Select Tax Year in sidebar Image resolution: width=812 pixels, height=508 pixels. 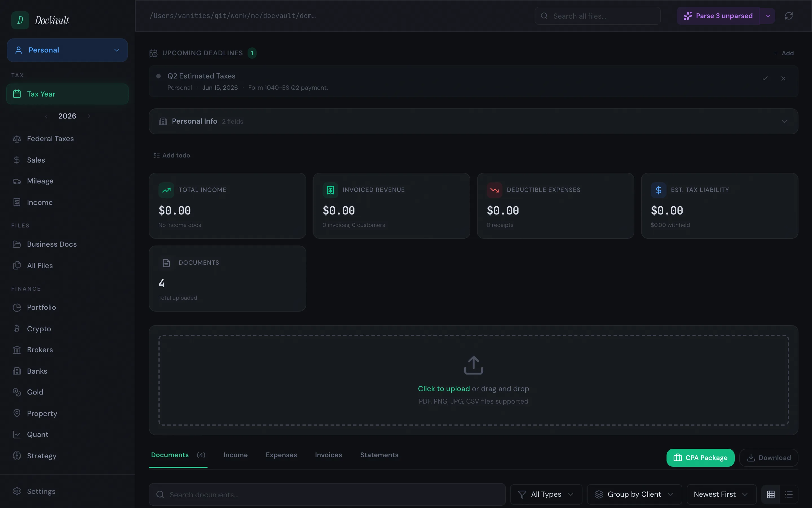(x=67, y=94)
